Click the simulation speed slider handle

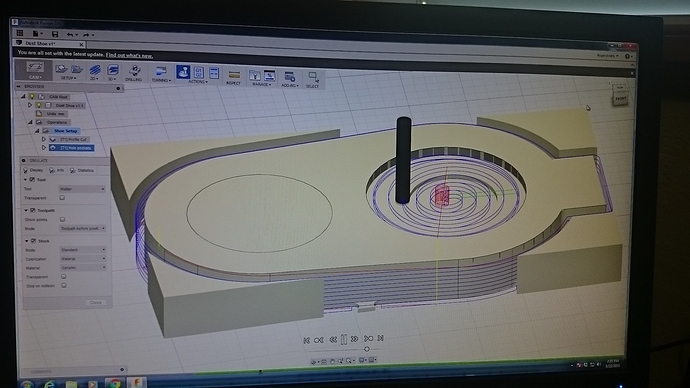(367, 349)
